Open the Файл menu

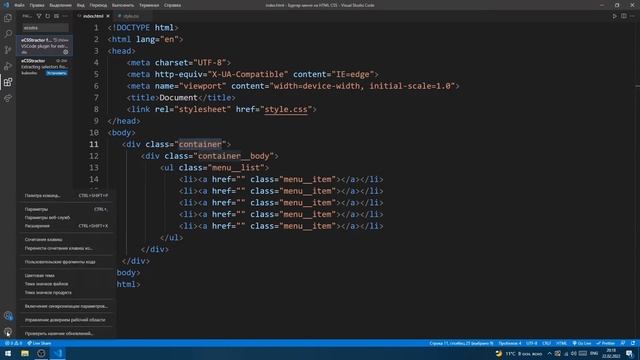[x=19, y=5]
